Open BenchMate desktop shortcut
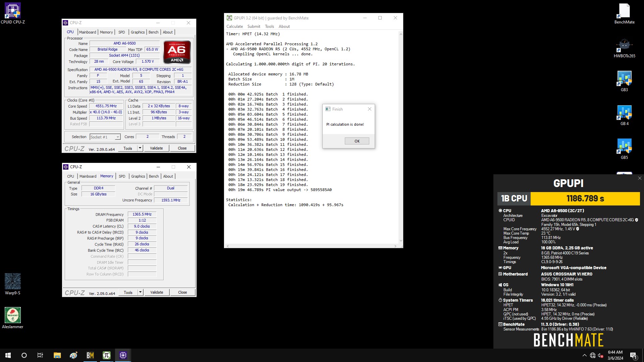 624,13
